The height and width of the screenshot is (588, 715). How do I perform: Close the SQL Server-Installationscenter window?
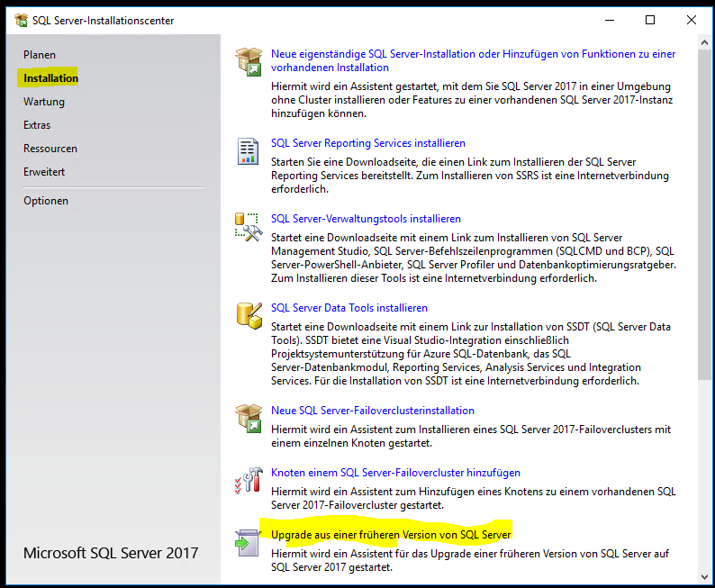pos(692,20)
